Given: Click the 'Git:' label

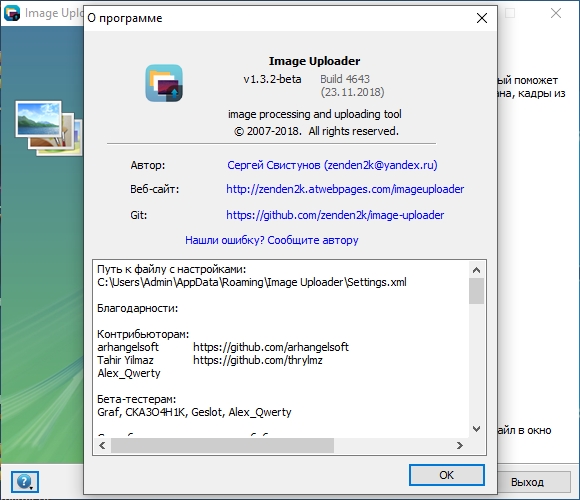Looking at the screenshot, I should 139,215.
